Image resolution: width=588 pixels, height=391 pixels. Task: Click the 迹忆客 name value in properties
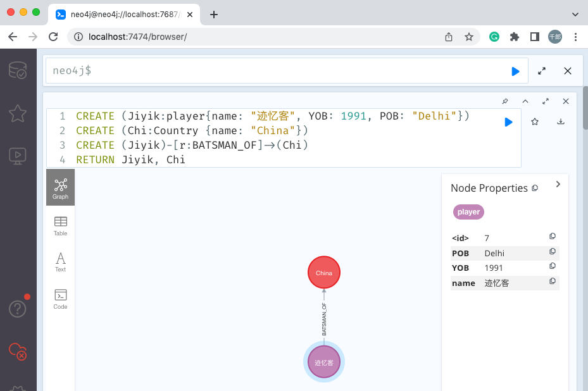tap(496, 283)
